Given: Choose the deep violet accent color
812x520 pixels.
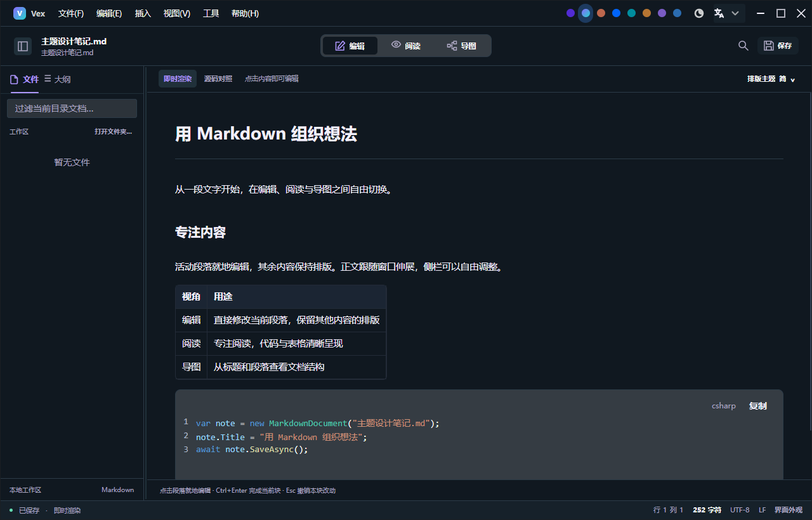Looking at the screenshot, I should click(x=570, y=13).
